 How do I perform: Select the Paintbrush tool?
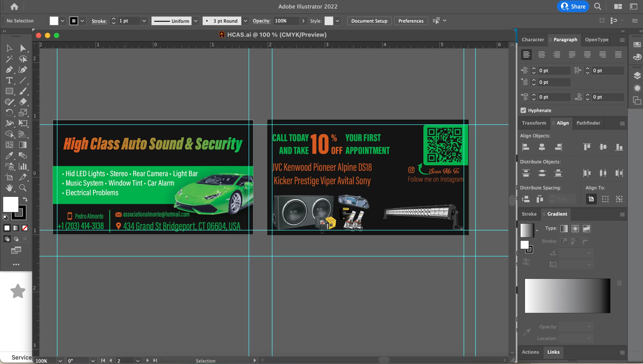[x=23, y=91]
